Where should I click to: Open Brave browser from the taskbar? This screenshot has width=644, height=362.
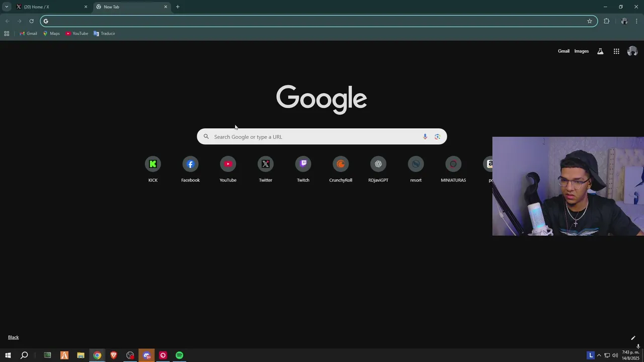pos(114,355)
